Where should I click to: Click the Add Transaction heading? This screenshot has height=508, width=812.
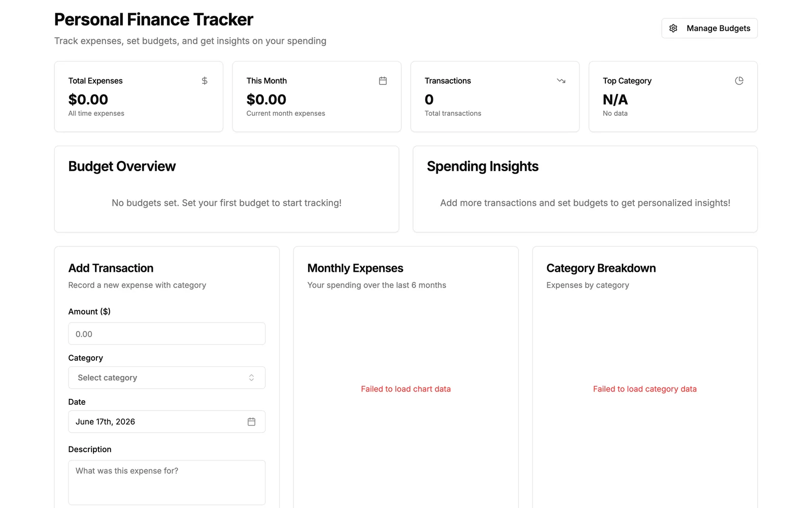tap(111, 268)
